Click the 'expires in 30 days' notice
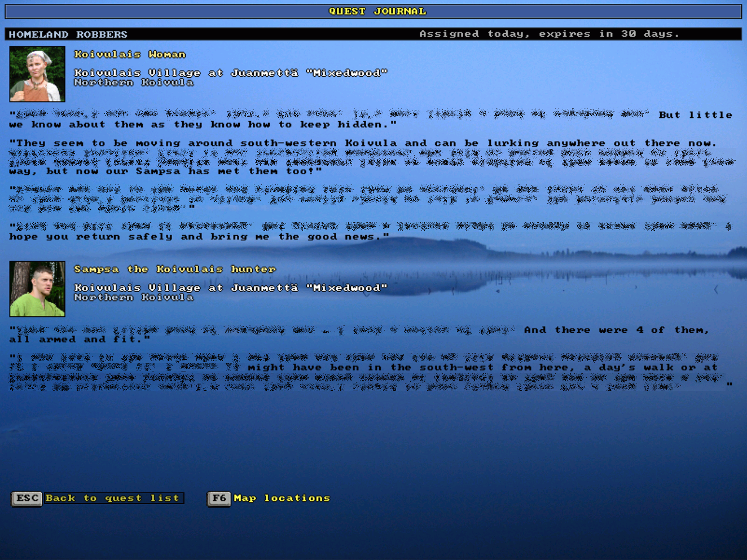747x560 pixels. 549,34
